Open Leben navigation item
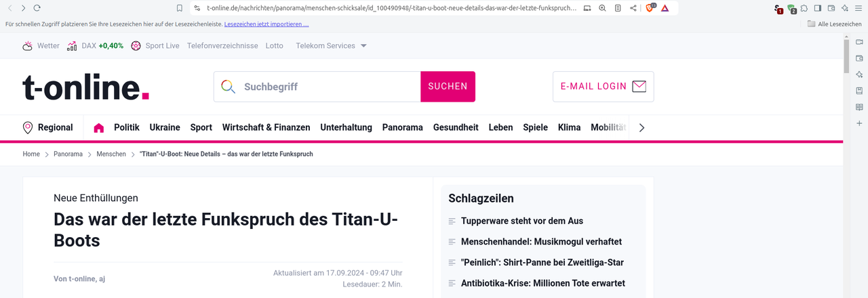Image resolution: width=868 pixels, height=298 pixels. pos(501,127)
